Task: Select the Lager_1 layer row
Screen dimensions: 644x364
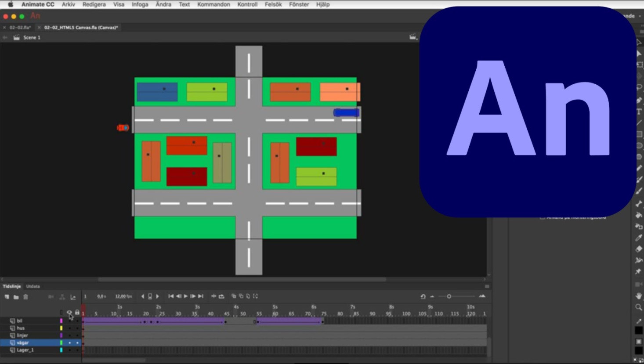Action: point(41,350)
